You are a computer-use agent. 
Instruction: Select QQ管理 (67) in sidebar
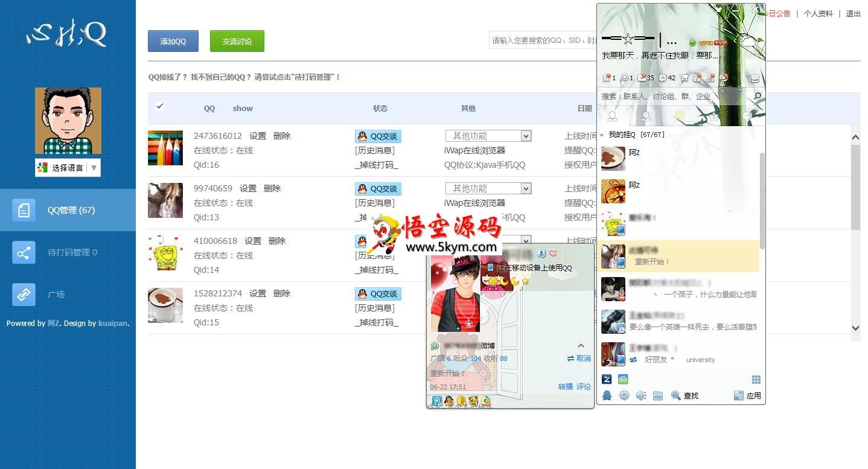[68, 210]
